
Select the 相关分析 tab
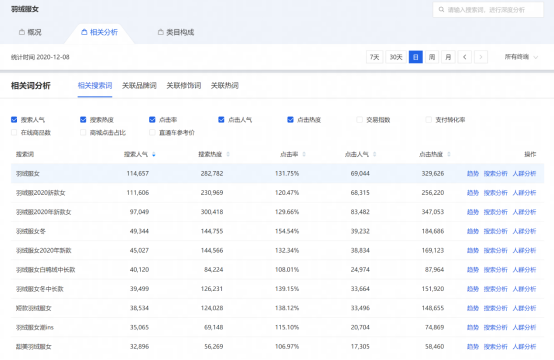click(99, 32)
